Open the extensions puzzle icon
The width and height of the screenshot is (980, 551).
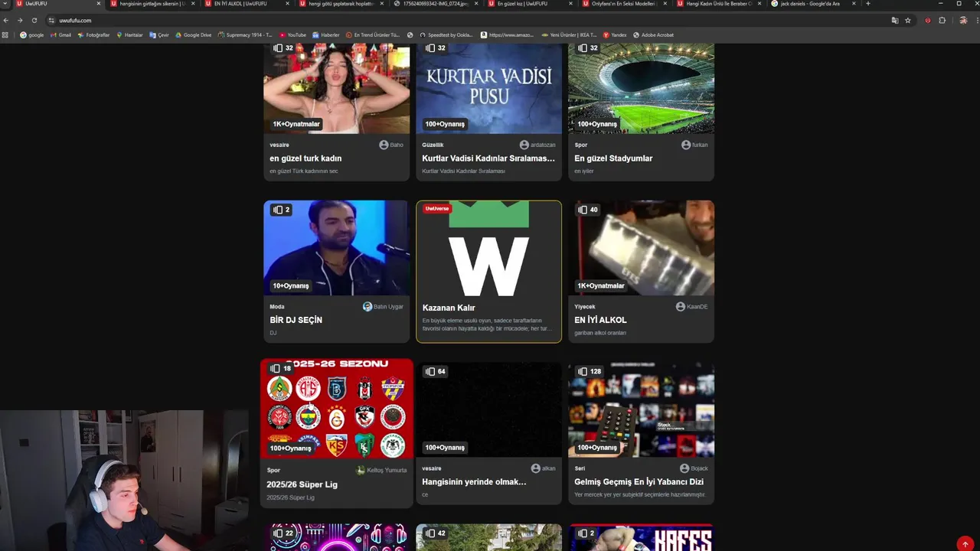(x=942, y=21)
